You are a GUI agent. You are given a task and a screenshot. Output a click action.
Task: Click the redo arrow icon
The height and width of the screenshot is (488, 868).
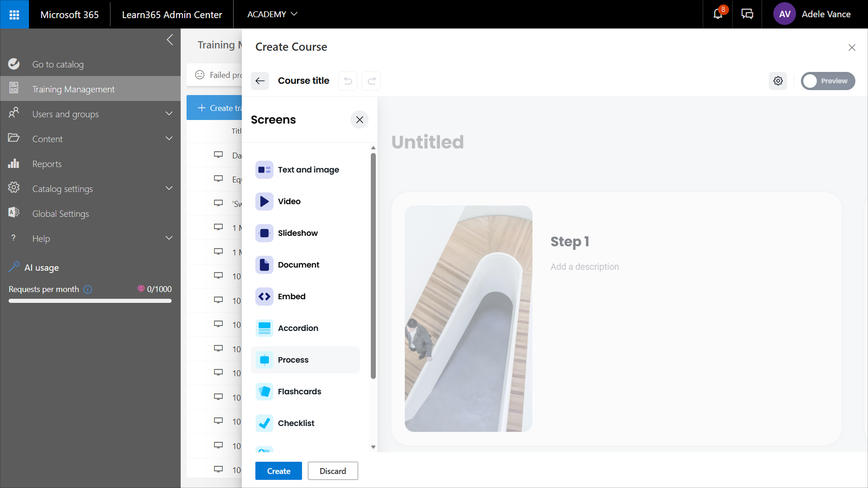(x=371, y=81)
